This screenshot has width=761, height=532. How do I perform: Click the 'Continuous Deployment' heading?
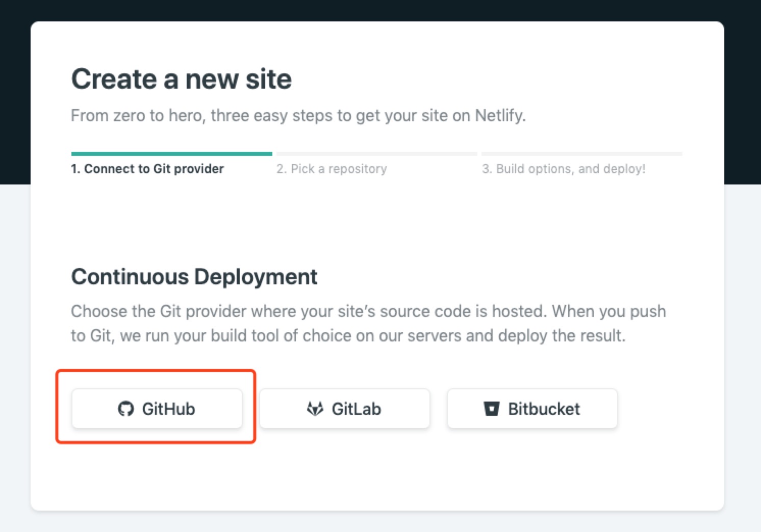(x=194, y=277)
